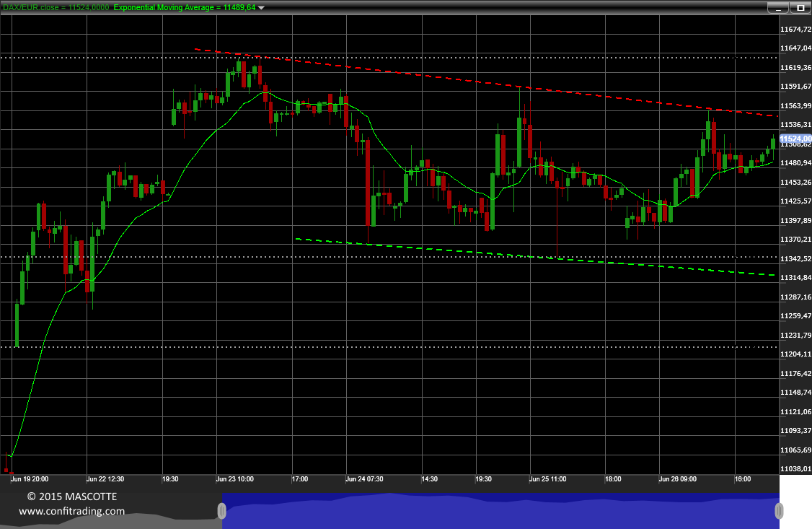812x529 pixels.
Task: Select the green dashed support trend line
Action: (x=535, y=257)
